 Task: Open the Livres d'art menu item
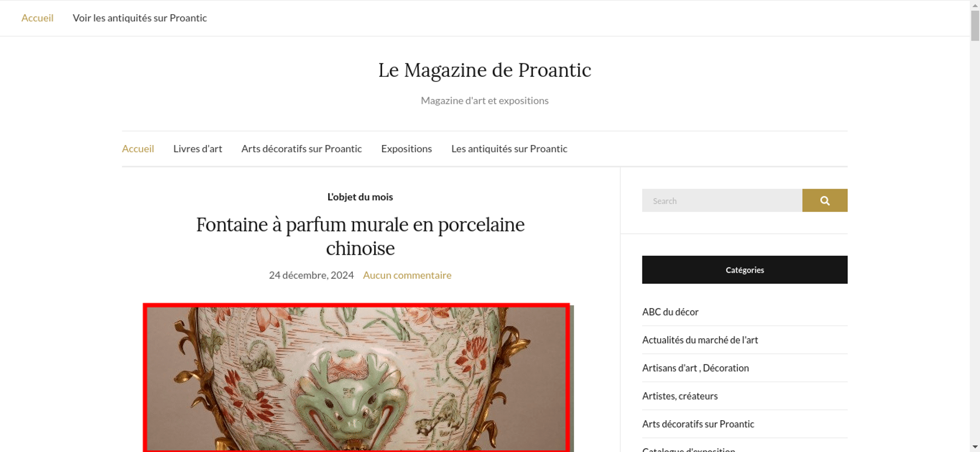click(x=197, y=148)
